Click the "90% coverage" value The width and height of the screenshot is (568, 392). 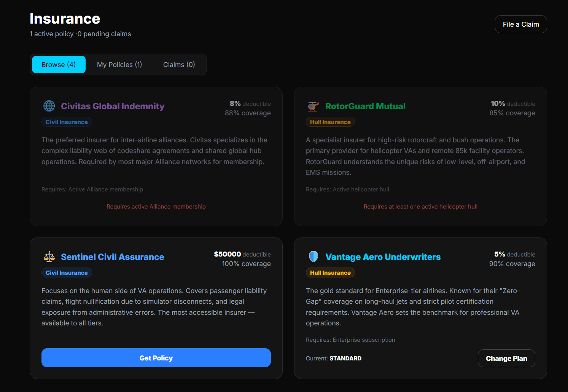click(512, 264)
